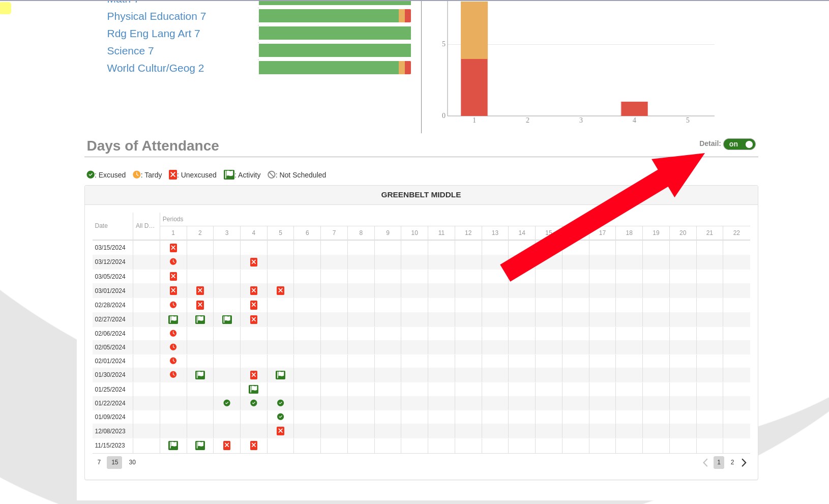The width and height of the screenshot is (829, 504).
Task: Select page 1 of attendance table
Action: [719, 462]
